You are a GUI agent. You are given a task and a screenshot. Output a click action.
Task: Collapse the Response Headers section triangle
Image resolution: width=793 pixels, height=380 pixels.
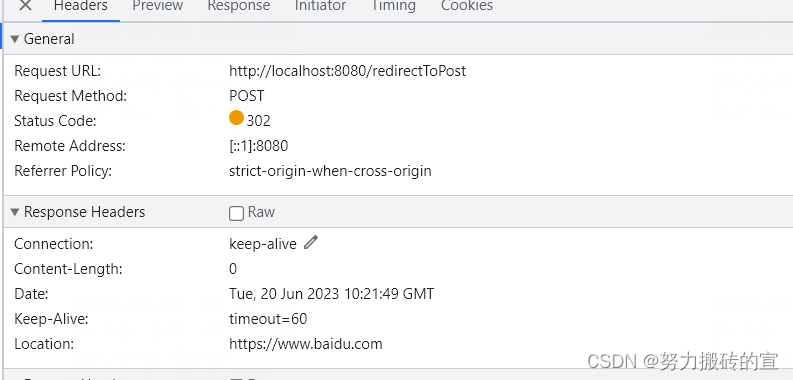pos(15,212)
